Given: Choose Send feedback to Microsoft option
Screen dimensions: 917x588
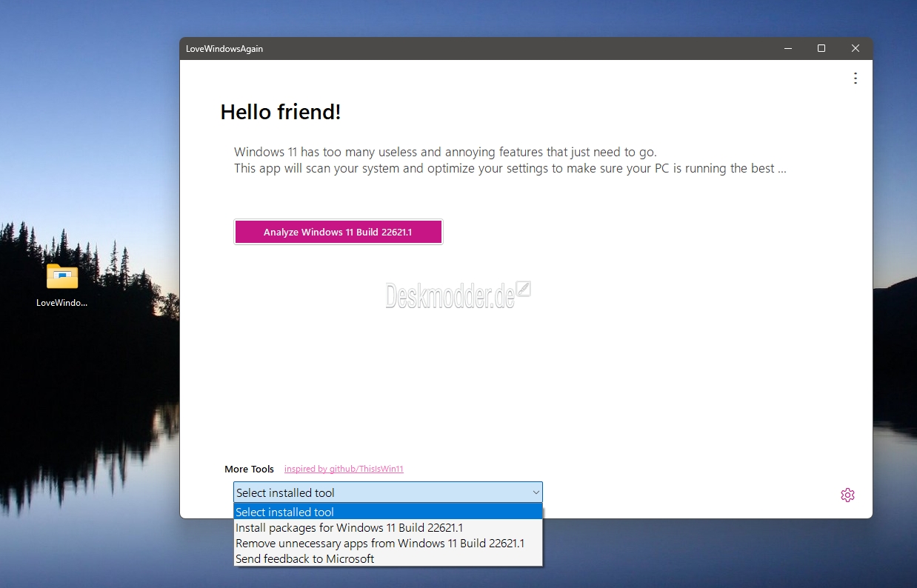Looking at the screenshot, I should 388,558.
